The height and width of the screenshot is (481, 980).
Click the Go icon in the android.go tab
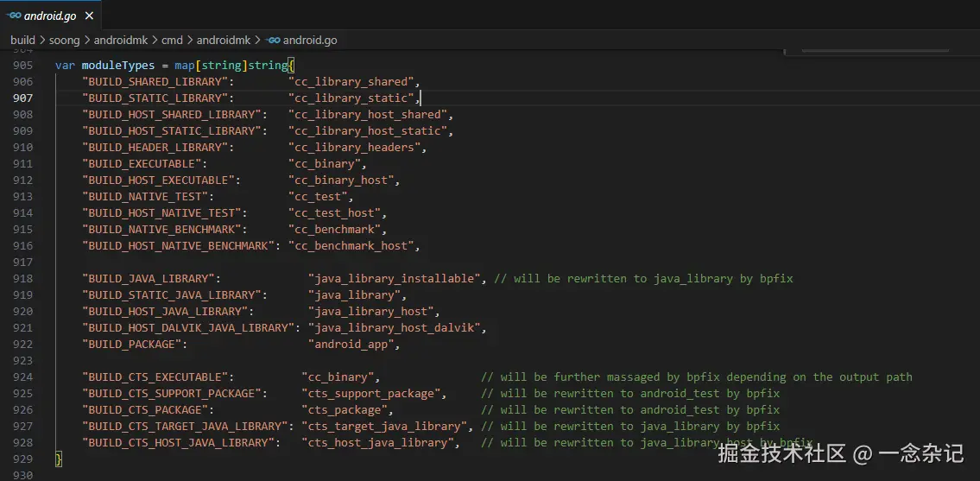coord(14,16)
